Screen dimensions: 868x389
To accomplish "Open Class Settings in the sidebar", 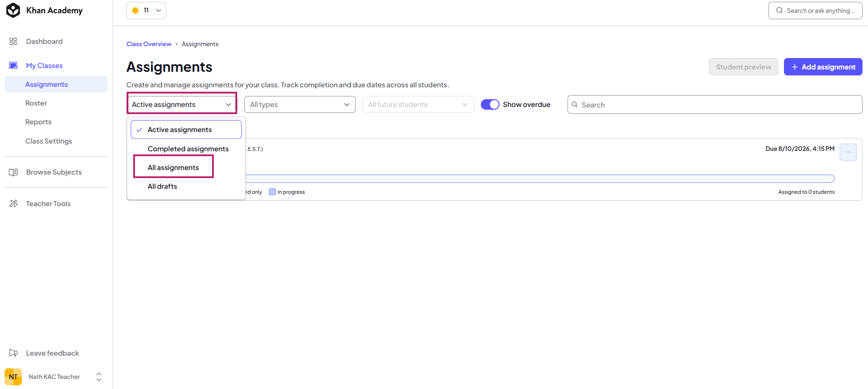I will click(49, 141).
